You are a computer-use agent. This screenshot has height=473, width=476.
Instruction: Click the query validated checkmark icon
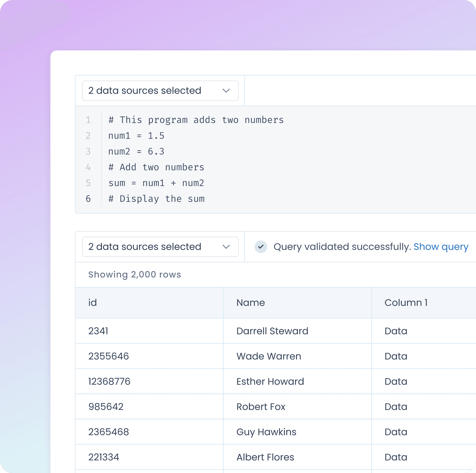[x=261, y=247]
